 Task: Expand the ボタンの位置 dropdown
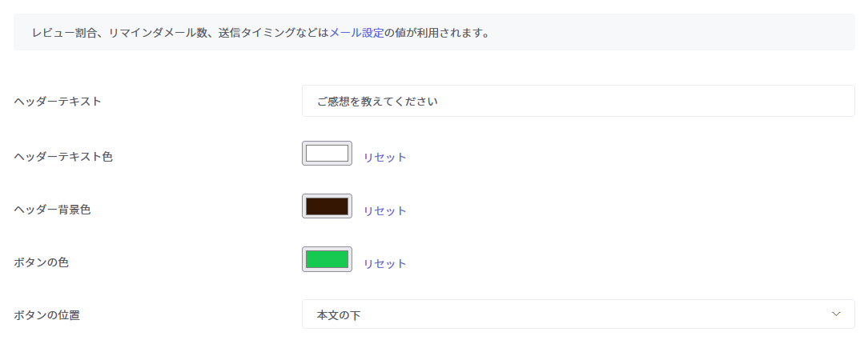point(577,314)
